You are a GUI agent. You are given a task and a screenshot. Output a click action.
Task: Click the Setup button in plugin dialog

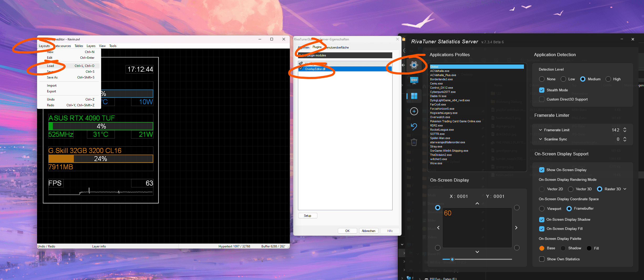coord(308,216)
